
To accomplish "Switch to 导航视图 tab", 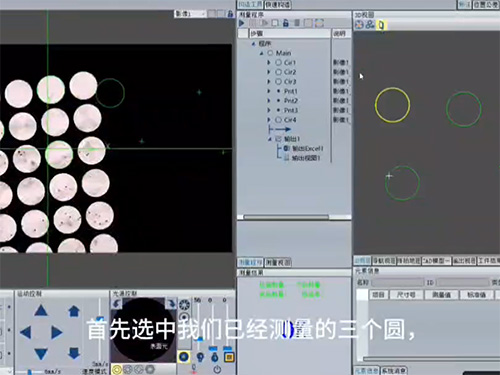I will (x=384, y=261).
